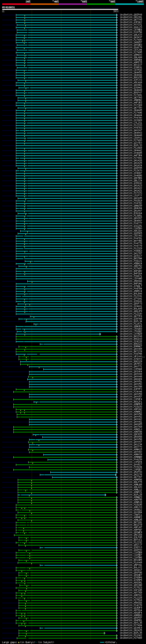This screenshot has height=644, width=146.
Task: Click hit label UniRef100_P12331
Action: coord(131,296)
